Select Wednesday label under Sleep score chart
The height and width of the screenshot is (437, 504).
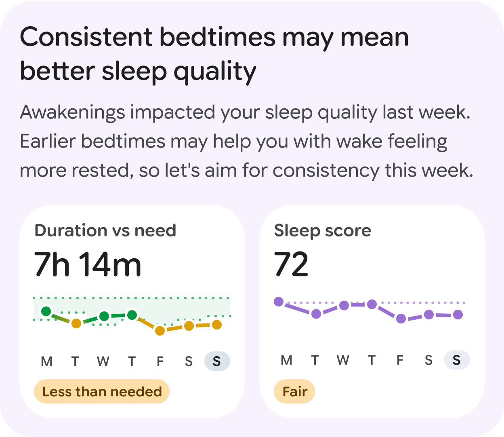[343, 360]
